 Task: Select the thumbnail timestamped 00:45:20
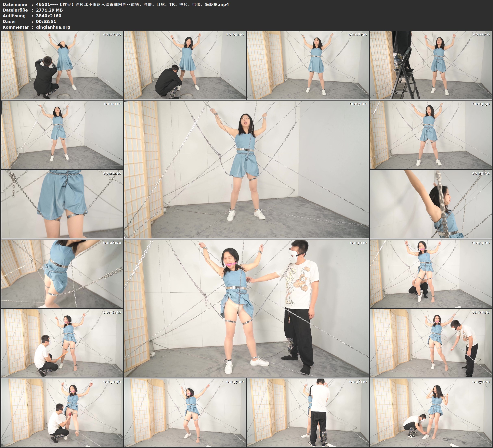[185, 412]
